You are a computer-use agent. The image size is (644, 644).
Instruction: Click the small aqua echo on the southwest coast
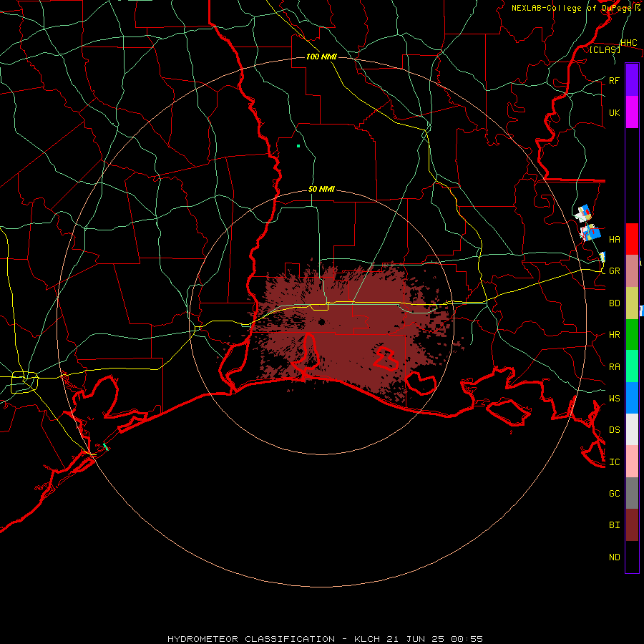click(x=106, y=447)
